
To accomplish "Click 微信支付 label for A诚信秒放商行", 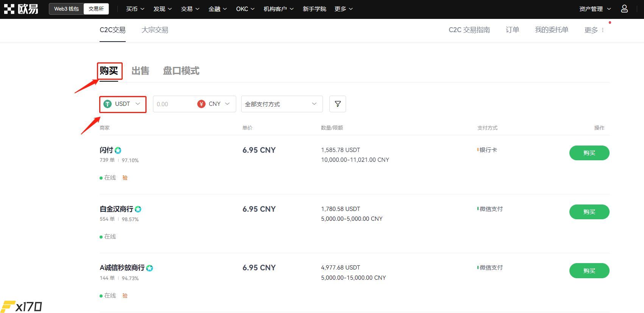I will (x=491, y=268).
